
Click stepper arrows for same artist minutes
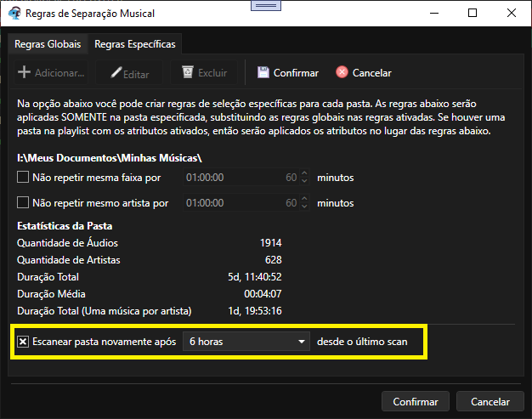click(304, 203)
